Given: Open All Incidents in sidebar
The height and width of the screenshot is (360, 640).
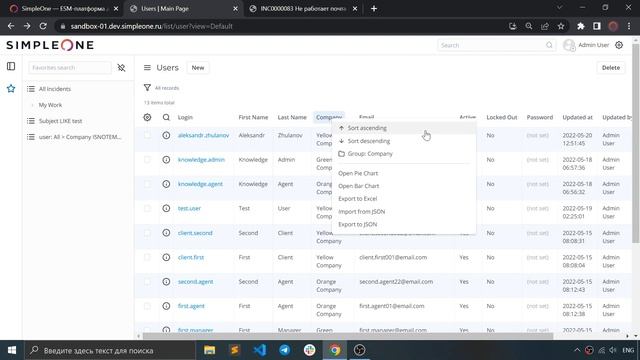Looking at the screenshot, I should point(55,89).
